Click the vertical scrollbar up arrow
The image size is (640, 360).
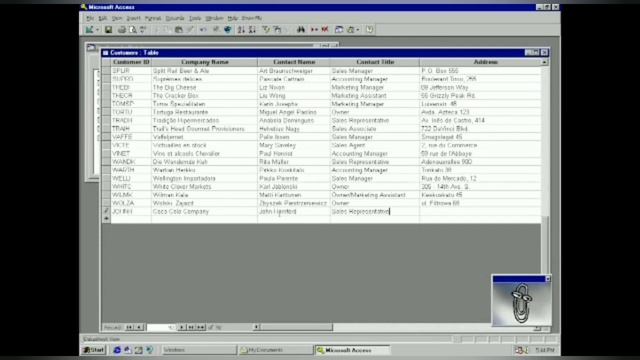pyautogui.click(x=544, y=62)
